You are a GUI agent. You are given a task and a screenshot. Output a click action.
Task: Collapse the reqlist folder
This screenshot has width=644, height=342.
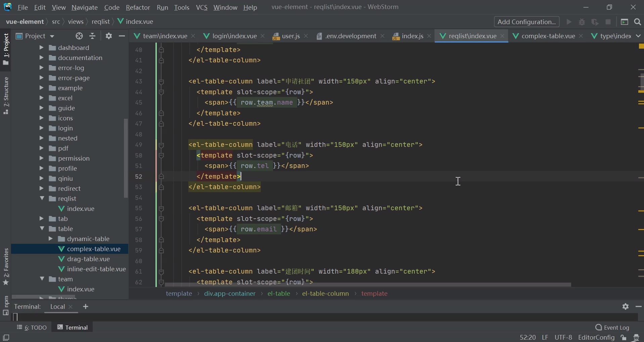coord(43,198)
